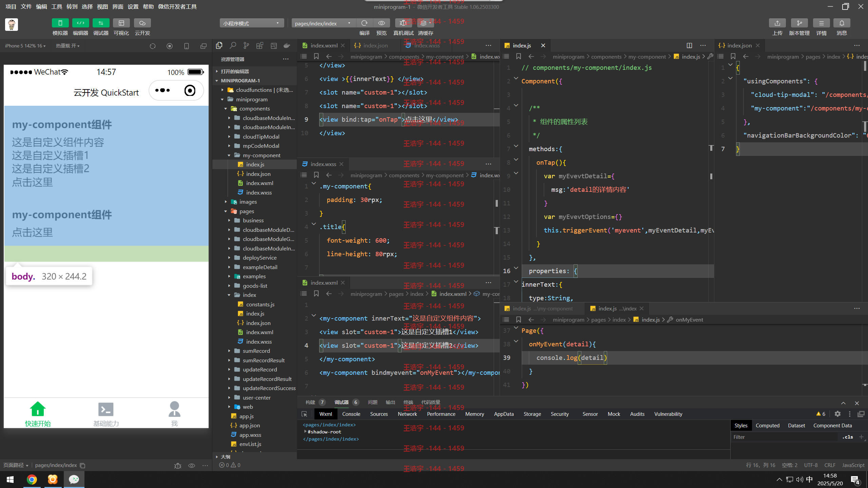Open the 界面 menu in menu bar
868x488 pixels.
pyautogui.click(x=118, y=6)
